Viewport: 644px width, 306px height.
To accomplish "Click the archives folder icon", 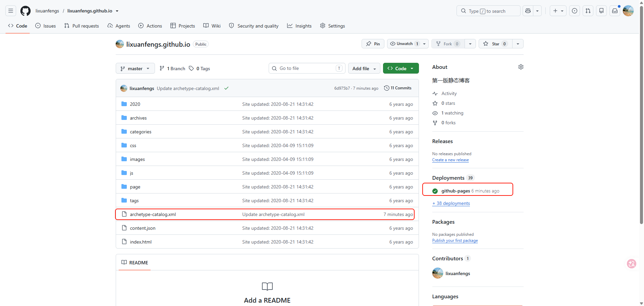I will [124, 118].
